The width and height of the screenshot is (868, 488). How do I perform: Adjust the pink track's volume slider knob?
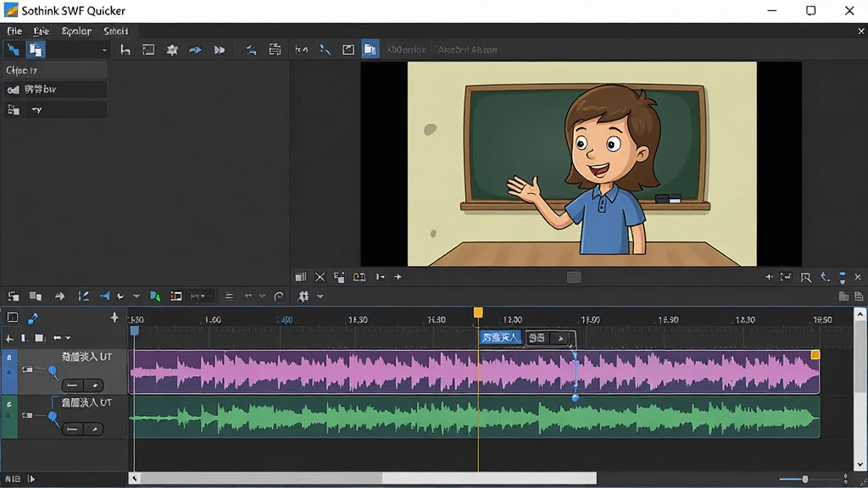pos(53,371)
